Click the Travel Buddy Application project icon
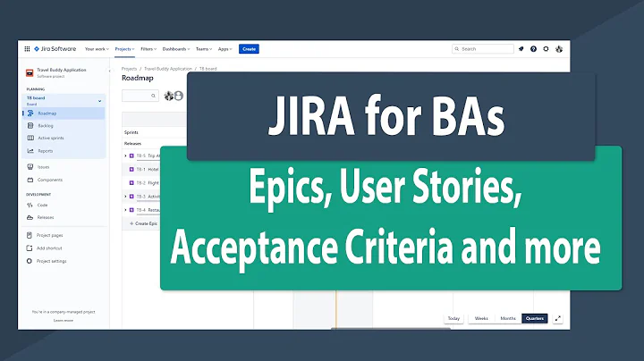The image size is (644, 361). (x=30, y=73)
